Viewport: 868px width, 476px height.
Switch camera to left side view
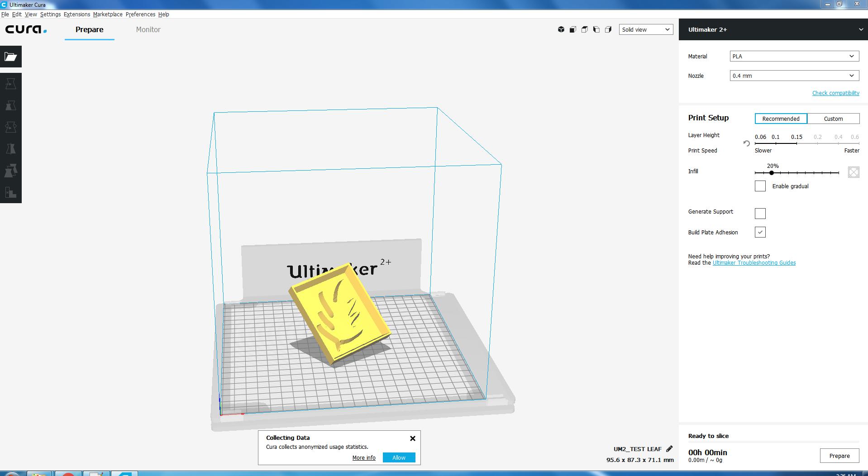(596, 29)
